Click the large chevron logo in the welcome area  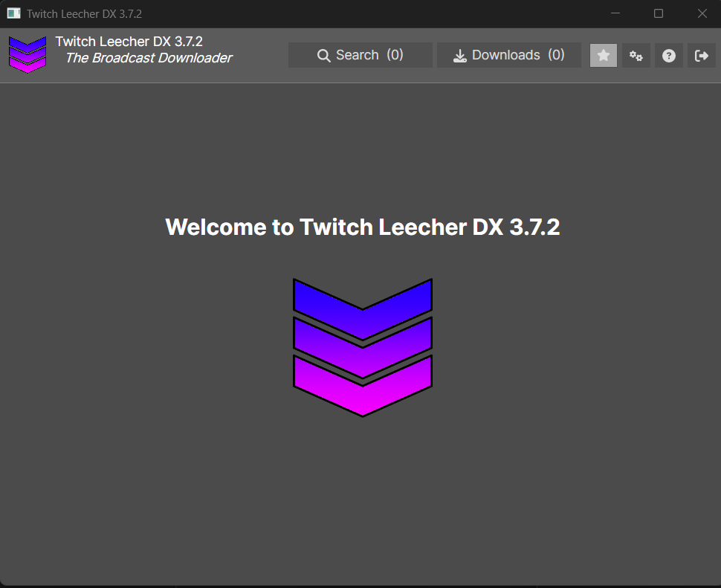(362, 348)
